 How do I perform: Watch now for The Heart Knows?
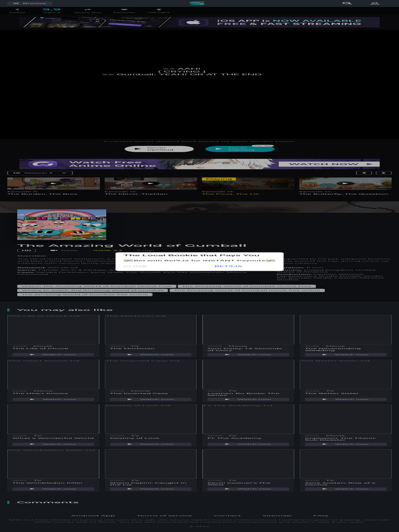[54, 400]
